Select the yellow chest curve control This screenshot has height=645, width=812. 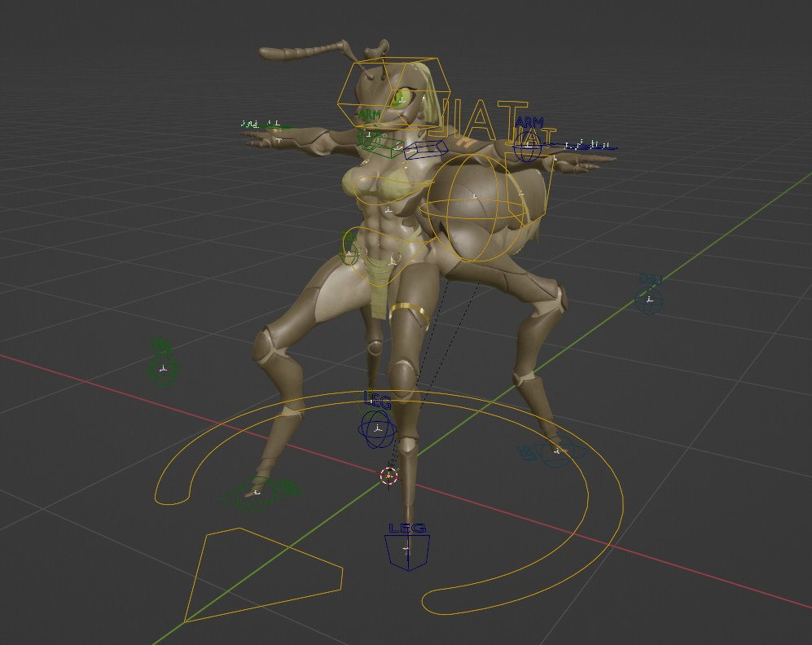pyautogui.click(x=383, y=187)
